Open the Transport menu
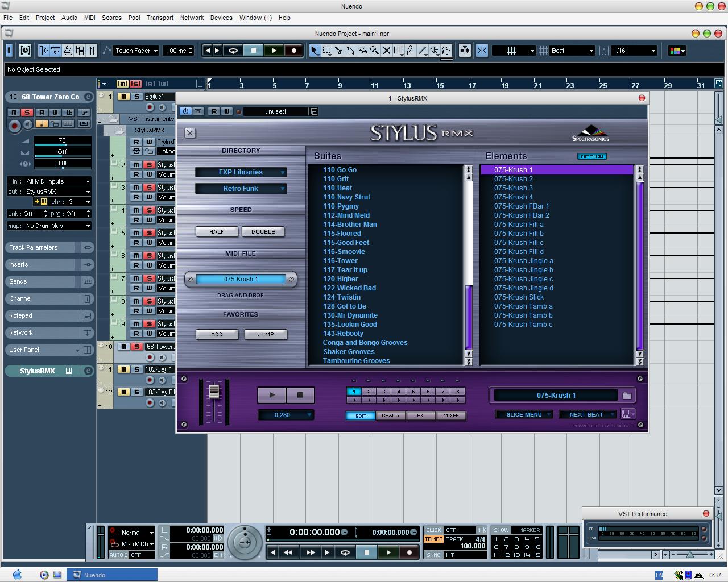728x582 pixels. [160, 18]
